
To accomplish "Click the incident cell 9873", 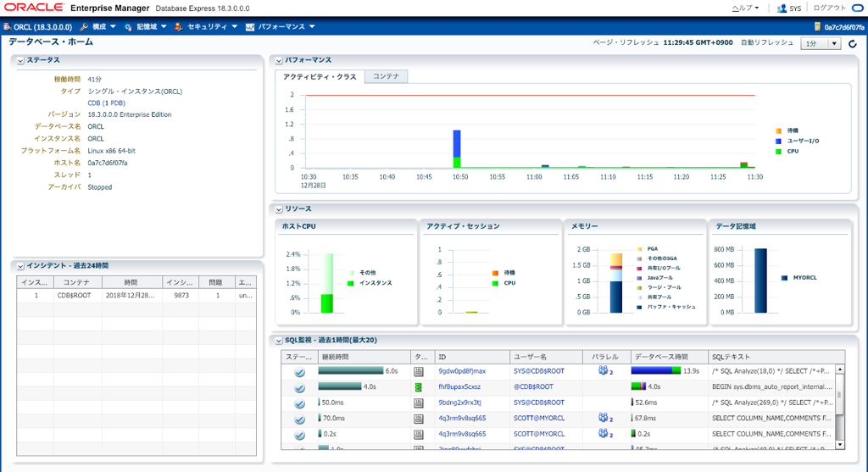I will pos(181,296).
